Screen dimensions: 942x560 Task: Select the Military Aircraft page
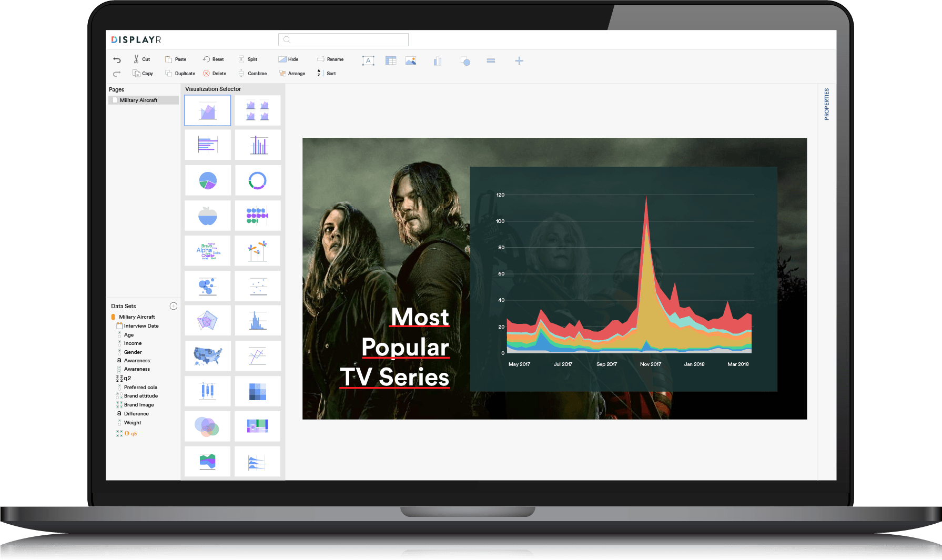tap(144, 100)
